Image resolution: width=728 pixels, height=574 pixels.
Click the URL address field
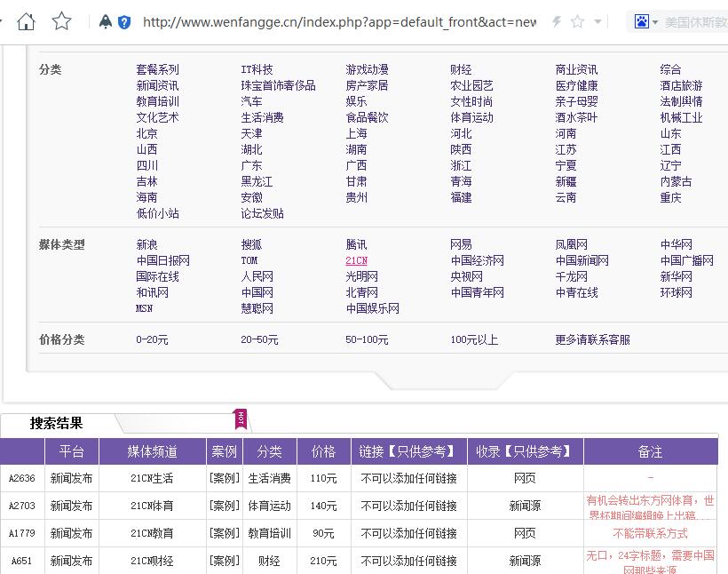339,22
